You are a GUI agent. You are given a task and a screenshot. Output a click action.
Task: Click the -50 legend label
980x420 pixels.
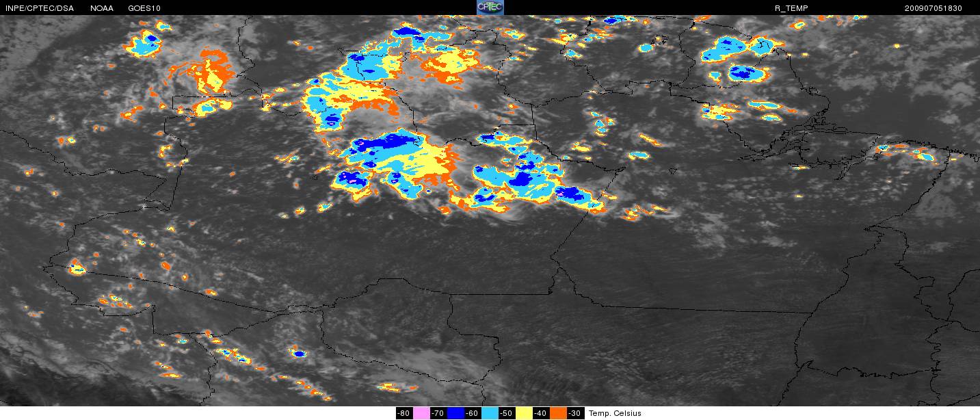[507, 413]
